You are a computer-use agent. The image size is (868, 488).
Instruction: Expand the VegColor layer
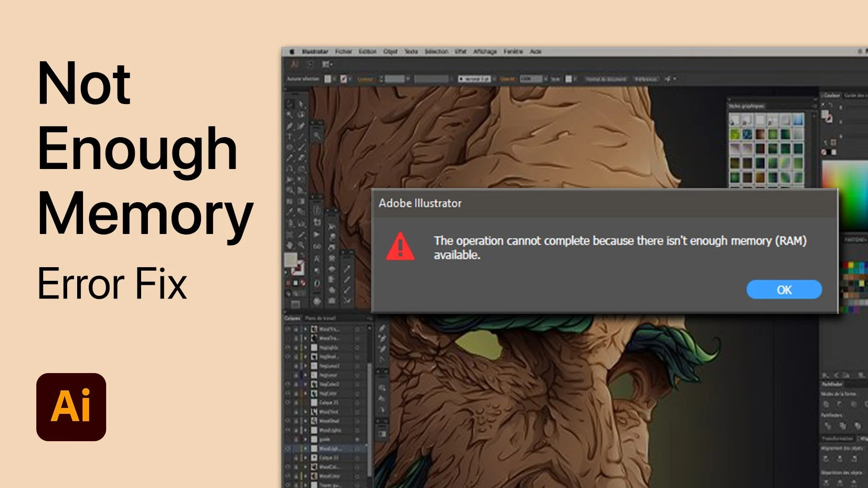[x=306, y=393]
